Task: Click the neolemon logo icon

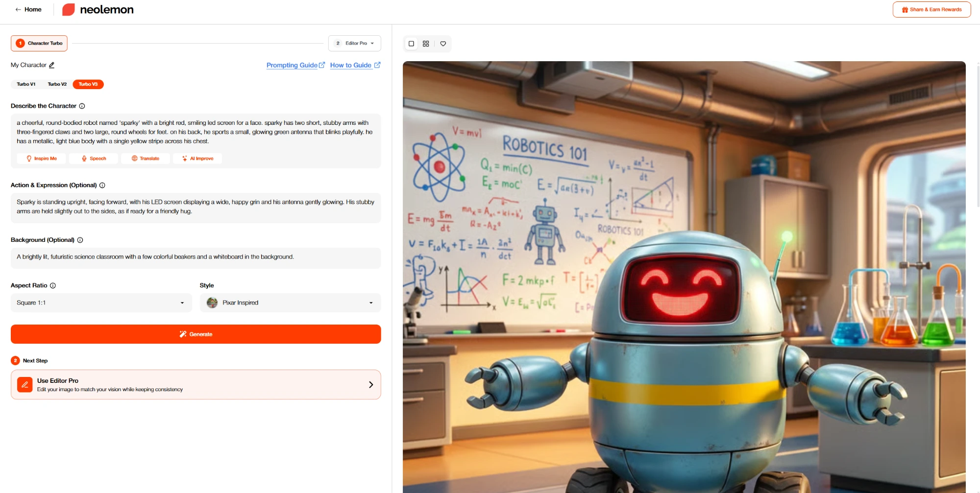Action: [69, 9]
